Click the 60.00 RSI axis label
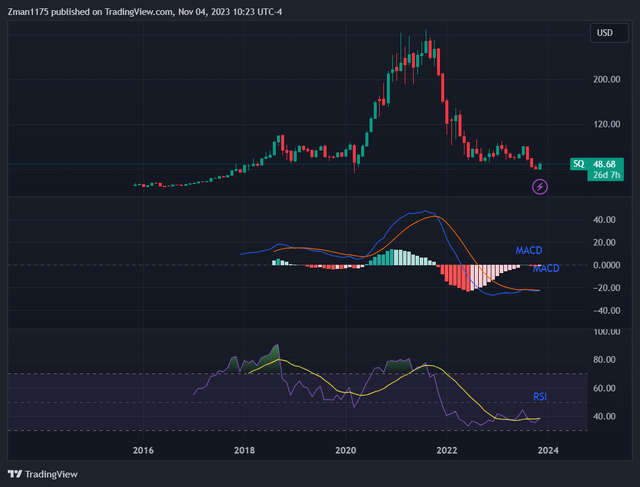Screen dimensions: 640x487 click(606, 388)
